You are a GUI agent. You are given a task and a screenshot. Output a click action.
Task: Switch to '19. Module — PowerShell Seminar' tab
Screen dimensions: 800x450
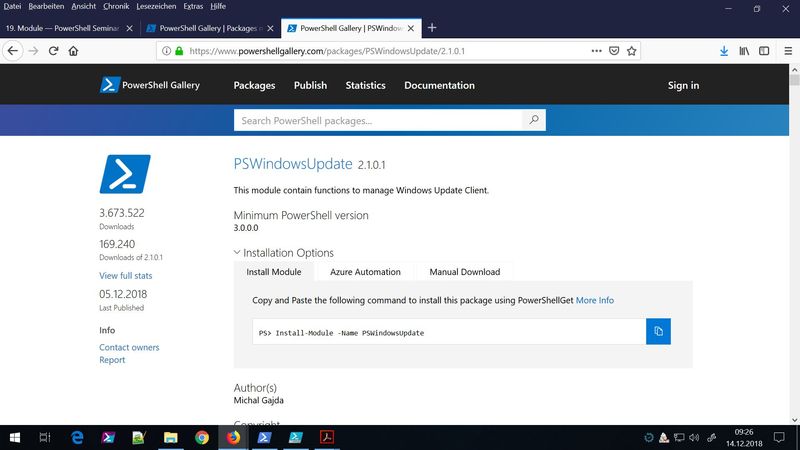point(62,28)
